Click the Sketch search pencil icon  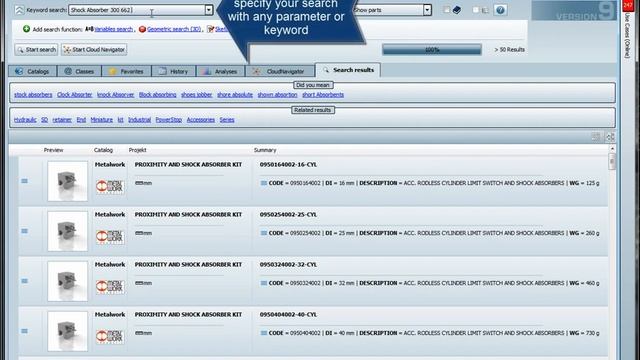click(x=210, y=29)
